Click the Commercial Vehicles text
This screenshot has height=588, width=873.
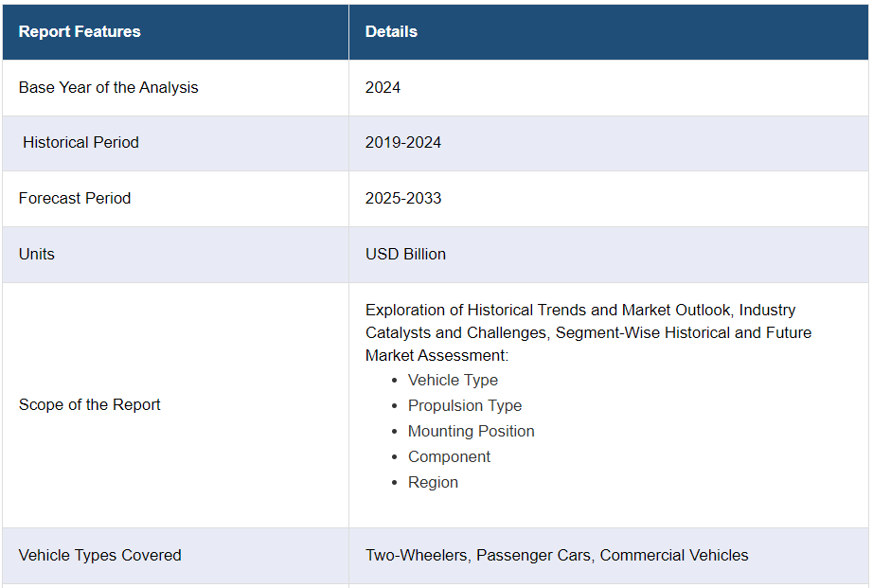point(674,555)
